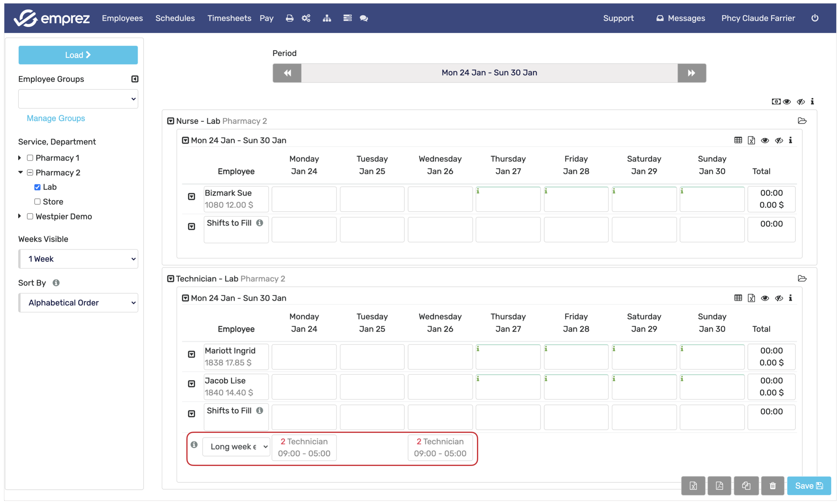Viewport: 840px width, 504px height.
Task: Enable the Pharmacy 1 checkbox
Action: point(30,158)
